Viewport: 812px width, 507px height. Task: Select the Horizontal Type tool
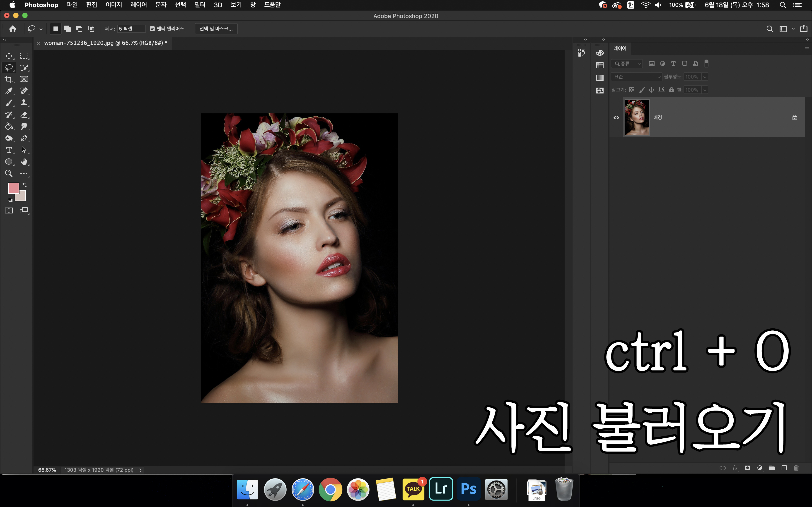click(x=9, y=150)
